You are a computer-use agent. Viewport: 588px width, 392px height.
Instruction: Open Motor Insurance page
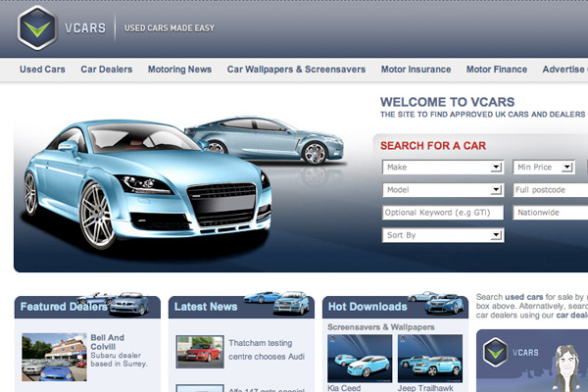point(416,70)
